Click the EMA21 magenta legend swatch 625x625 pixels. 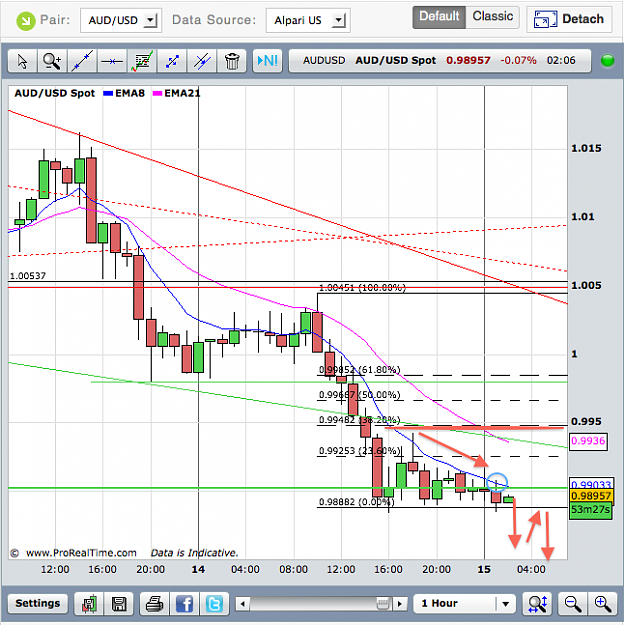click(157, 93)
